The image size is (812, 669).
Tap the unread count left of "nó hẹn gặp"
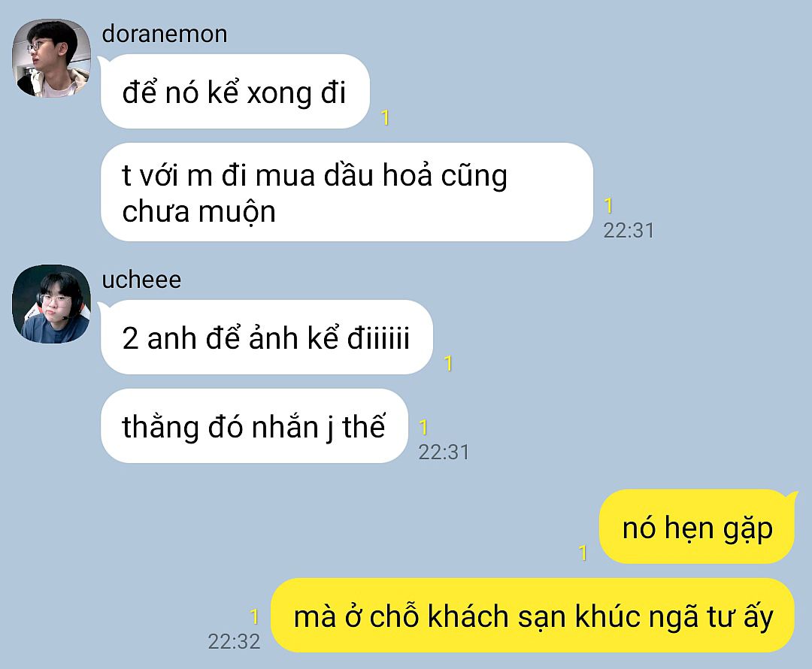click(583, 552)
